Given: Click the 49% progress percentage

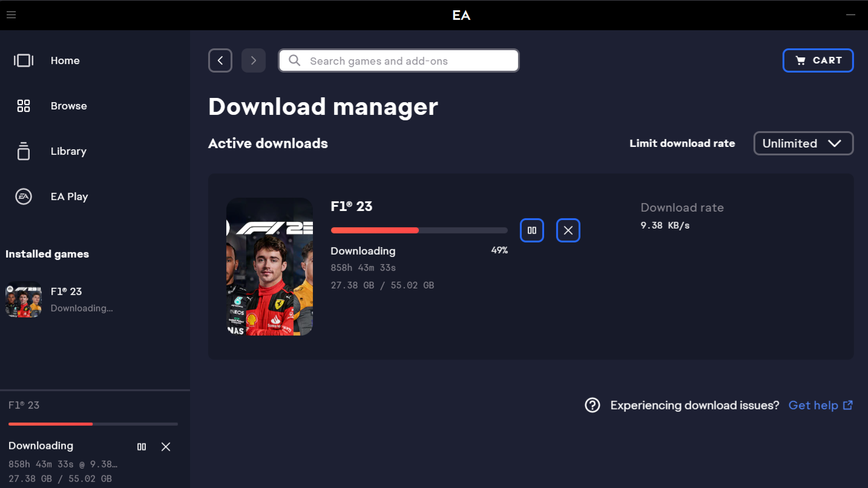Looking at the screenshot, I should pyautogui.click(x=499, y=250).
